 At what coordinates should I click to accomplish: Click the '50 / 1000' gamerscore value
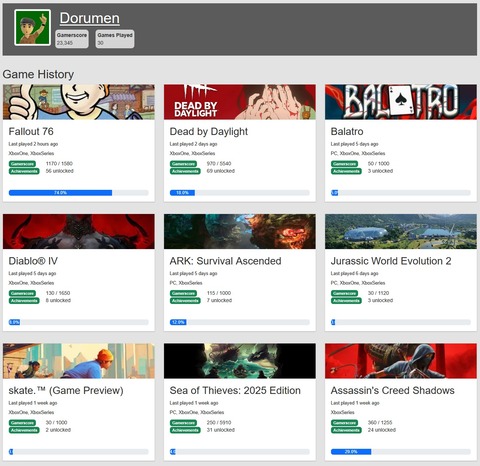click(x=378, y=163)
